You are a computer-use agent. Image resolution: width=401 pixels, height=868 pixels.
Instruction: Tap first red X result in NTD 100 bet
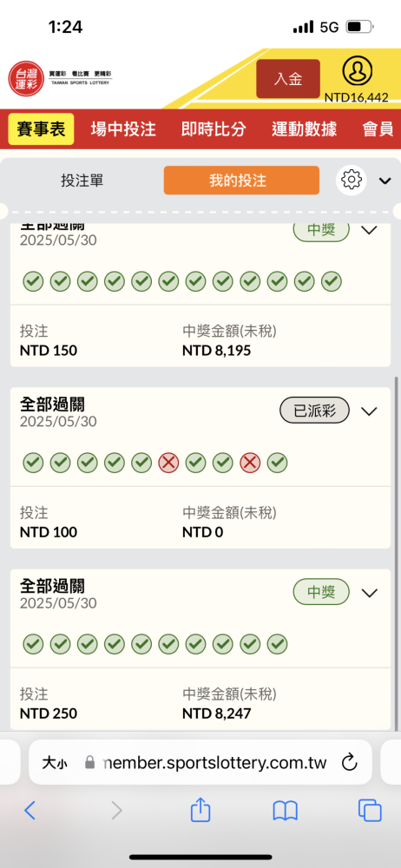[168, 463]
